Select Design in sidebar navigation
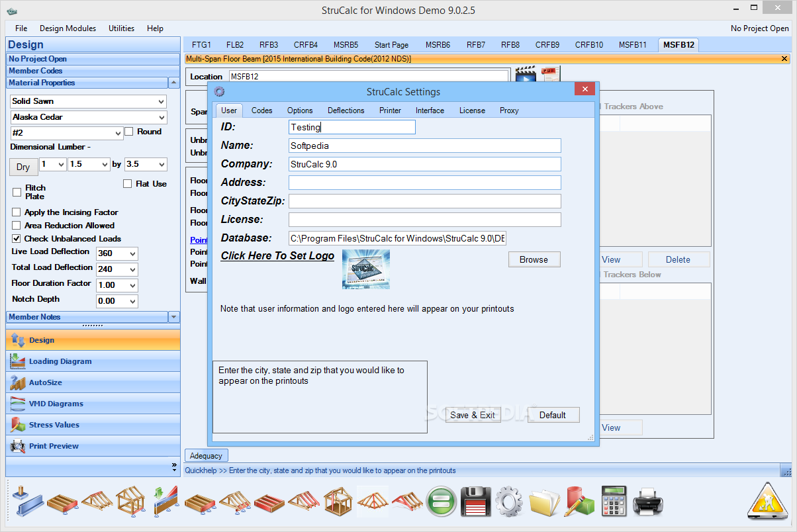The height and width of the screenshot is (532, 797). coord(93,340)
